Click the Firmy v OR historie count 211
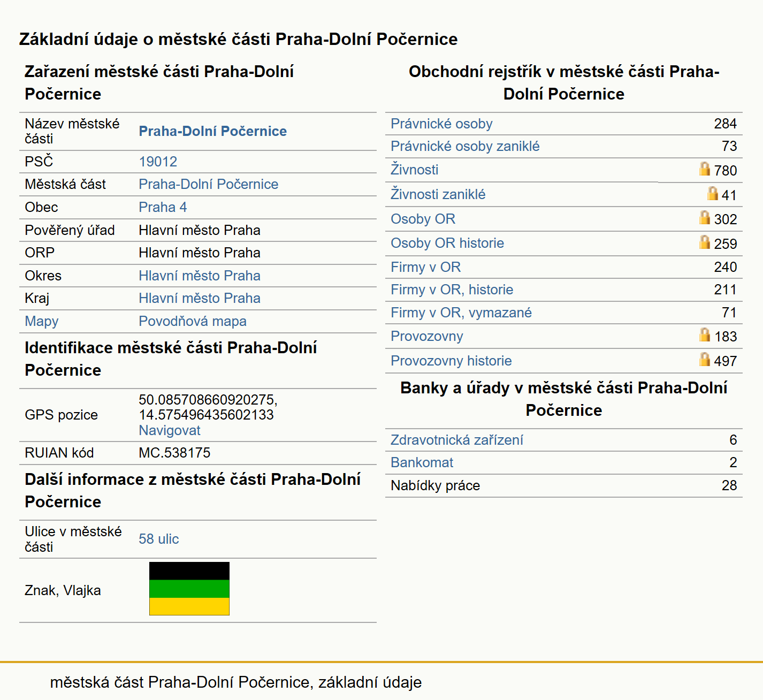The width and height of the screenshot is (763, 700). 725,290
